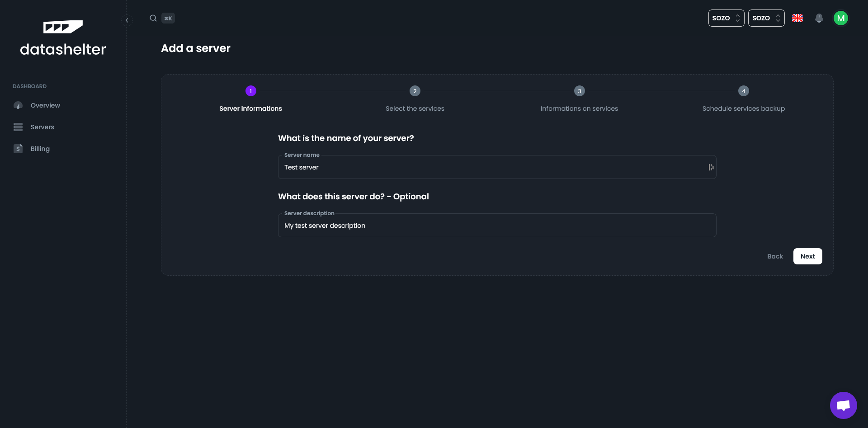The image size is (868, 428).
Task: Open the second SOZO dropdown
Action: (766, 18)
